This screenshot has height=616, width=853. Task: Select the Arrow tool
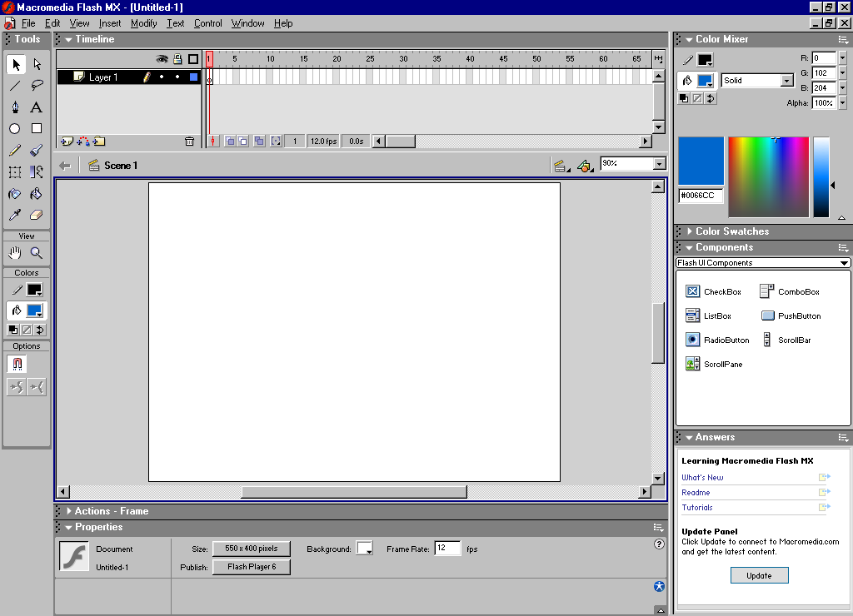click(x=16, y=64)
